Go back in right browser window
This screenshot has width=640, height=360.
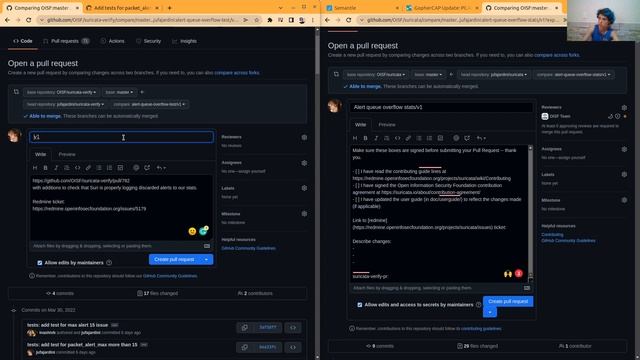point(327,20)
